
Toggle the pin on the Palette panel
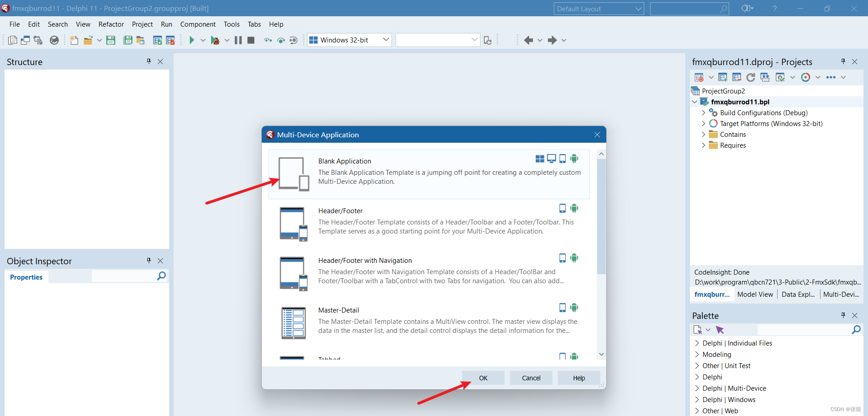[843, 315]
